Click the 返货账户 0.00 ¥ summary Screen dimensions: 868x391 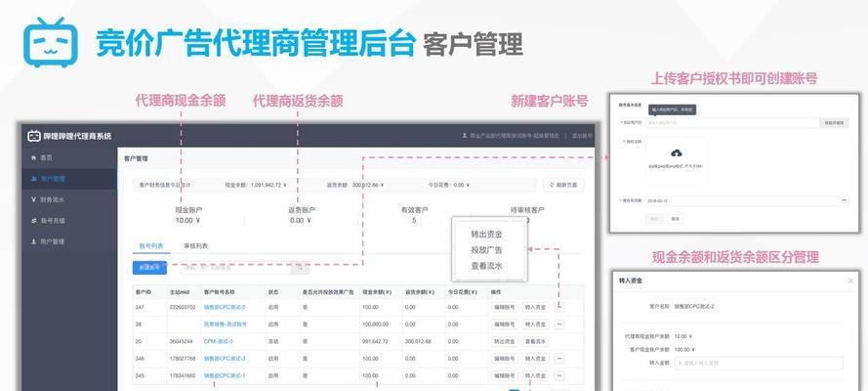coord(301,215)
